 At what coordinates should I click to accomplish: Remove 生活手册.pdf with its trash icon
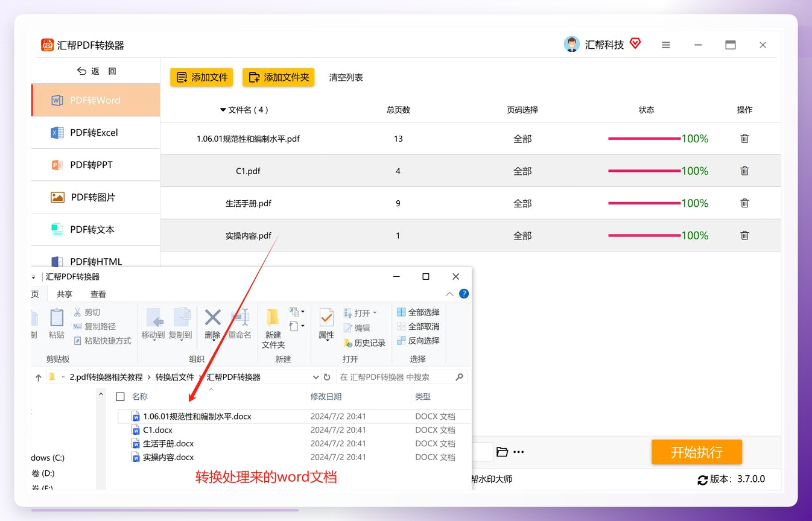coord(744,203)
